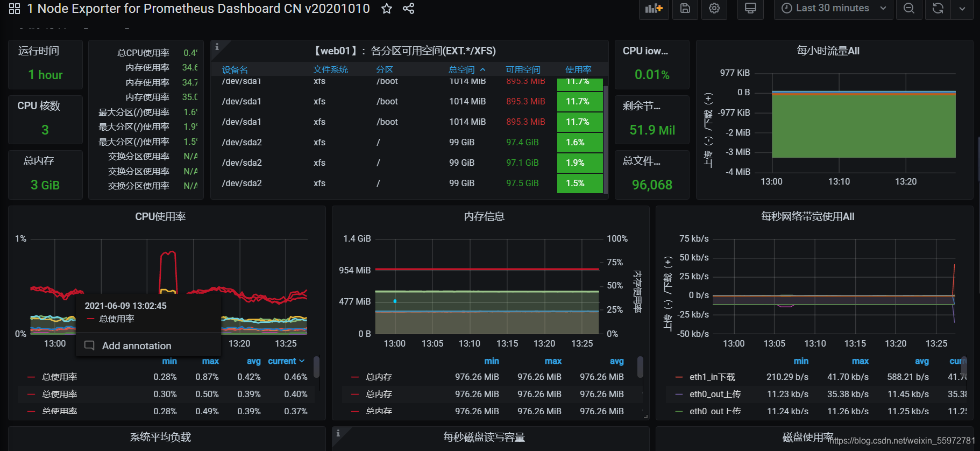
Task: Open color picker for first 总使用率 series
Action: [31, 377]
